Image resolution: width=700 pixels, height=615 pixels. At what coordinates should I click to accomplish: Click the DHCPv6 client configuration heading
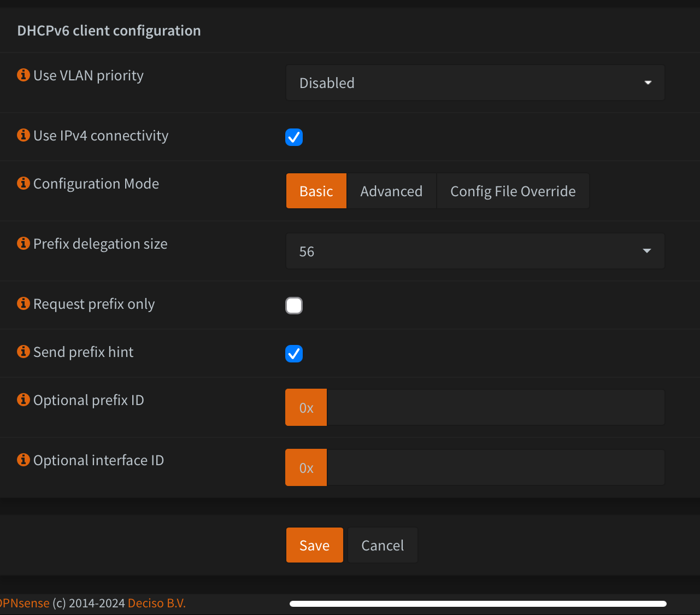109,31
